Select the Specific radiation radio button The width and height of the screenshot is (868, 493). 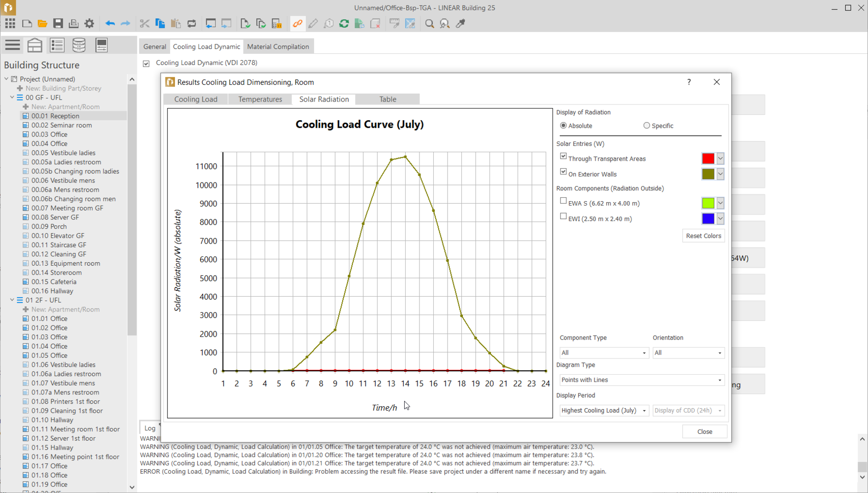pos(646,126)
